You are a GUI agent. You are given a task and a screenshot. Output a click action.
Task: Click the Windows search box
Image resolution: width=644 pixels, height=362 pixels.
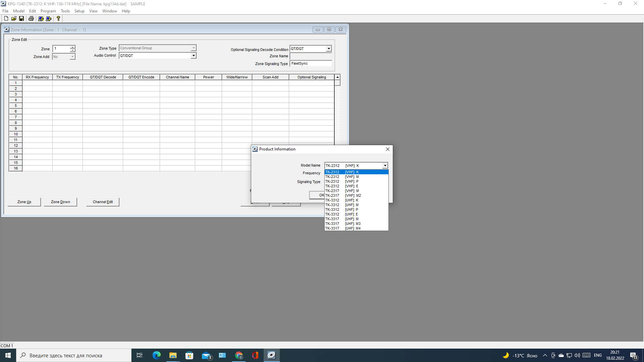coord(74,355)
